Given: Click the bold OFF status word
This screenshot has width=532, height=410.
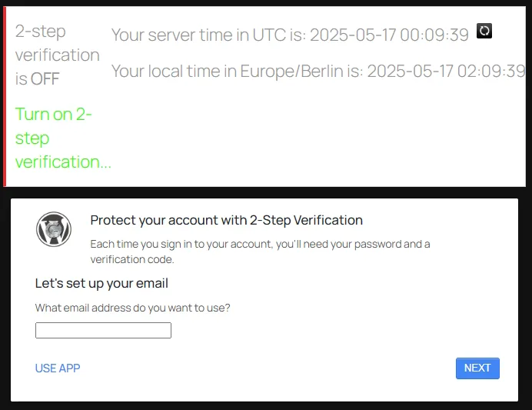Looking at the screenshot, I should pos(45,79).
